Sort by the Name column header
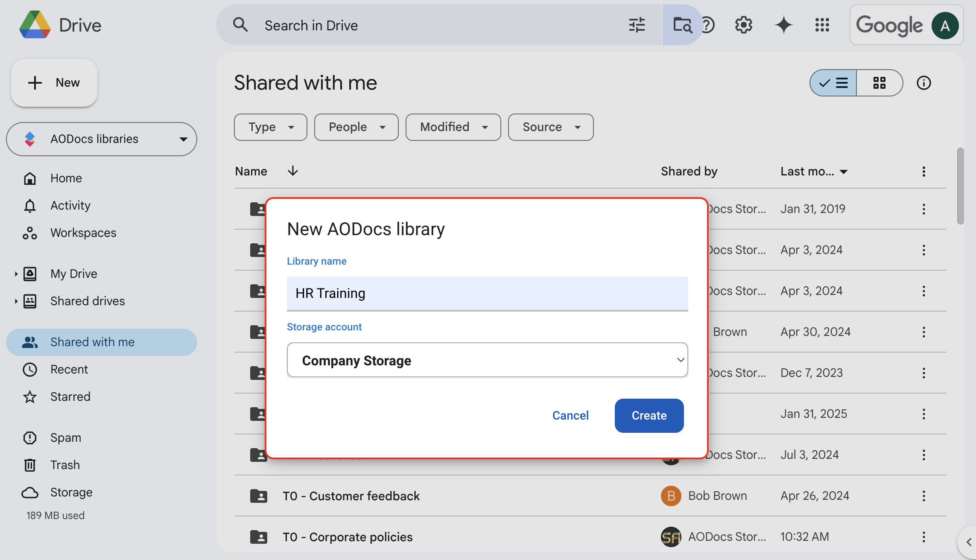 click(251, 172)
